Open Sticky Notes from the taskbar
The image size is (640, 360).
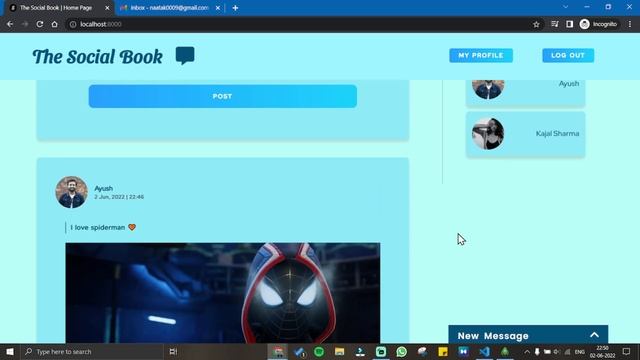point(443,351)
